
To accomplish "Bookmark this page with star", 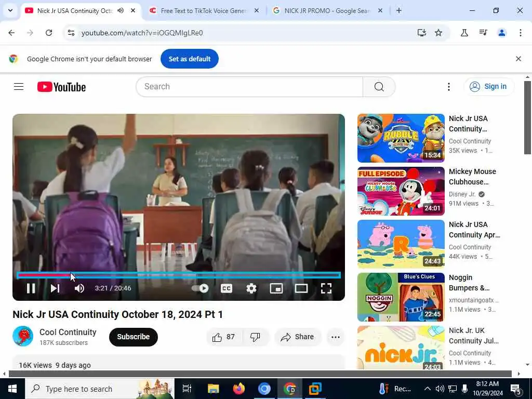I will pyautogui.click(x=438, y=33).
